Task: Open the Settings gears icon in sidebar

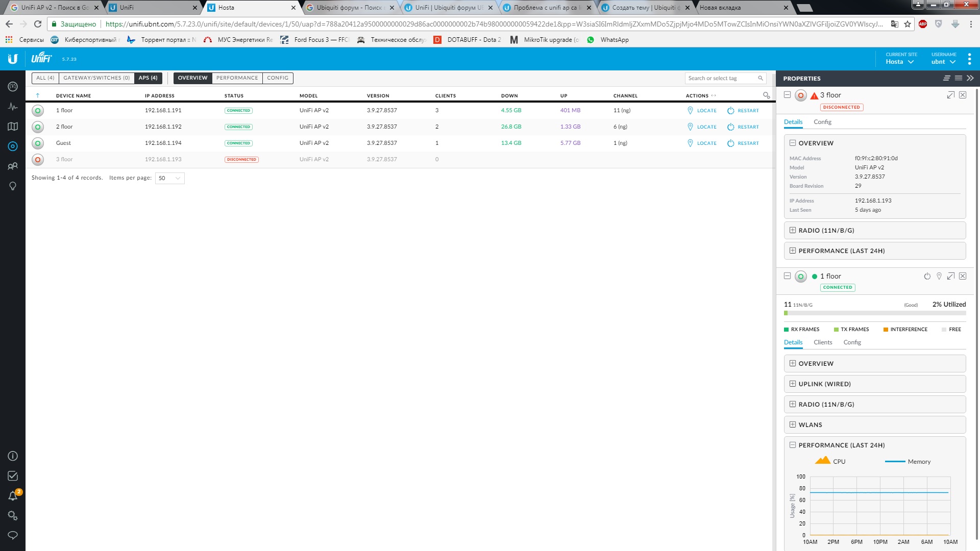Action: pos(13,515)
